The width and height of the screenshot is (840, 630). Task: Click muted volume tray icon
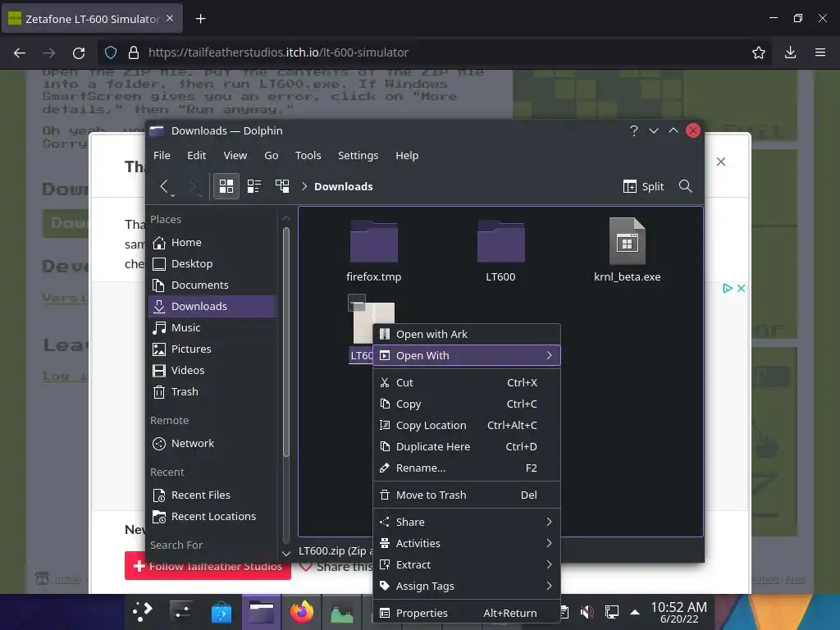587,612
